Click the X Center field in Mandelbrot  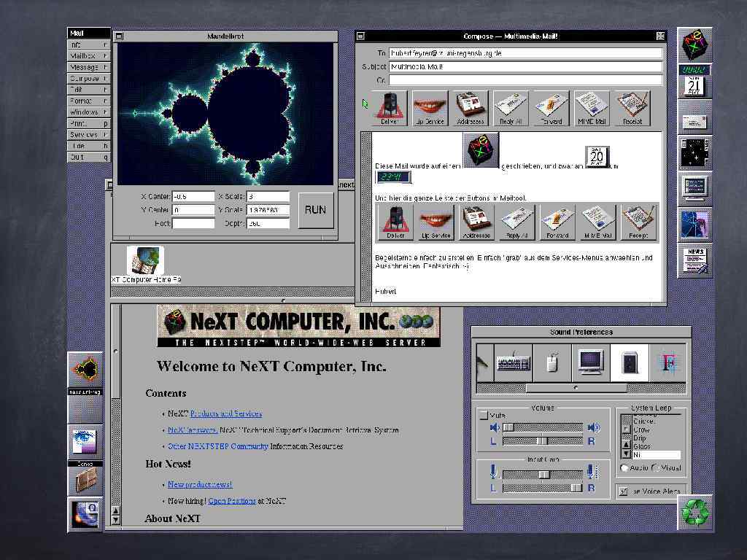tap(193, 197)
